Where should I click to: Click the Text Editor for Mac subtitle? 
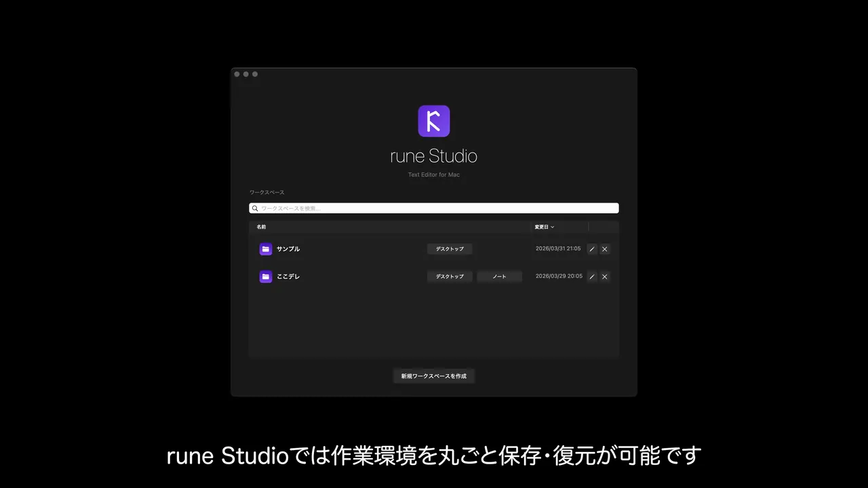434,175
